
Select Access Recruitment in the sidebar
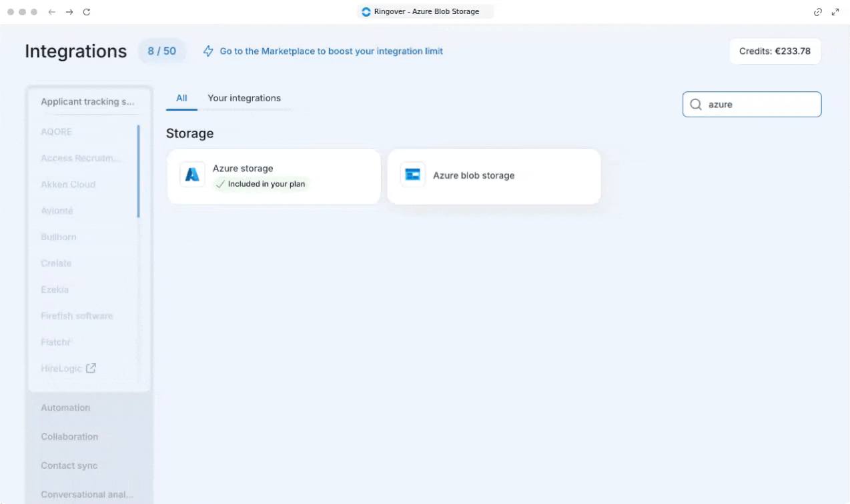81,158
